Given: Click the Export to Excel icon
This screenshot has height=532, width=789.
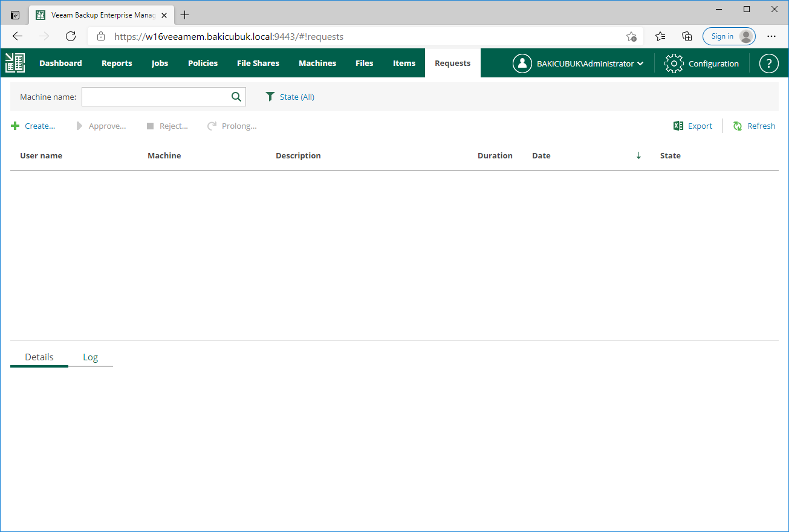Looking at the screenshot, I should pyautogui.click(x=678, y=126).
